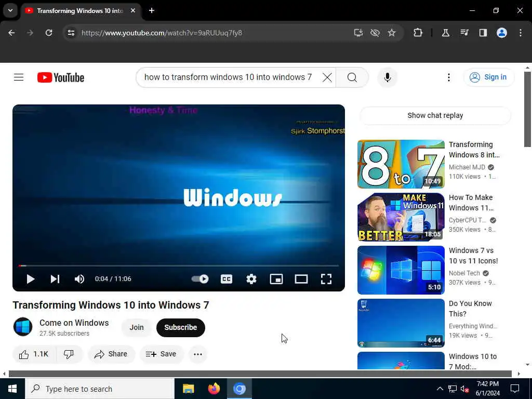The height and width of the screenshot is (399, 532).
Task: Open more actions ellipsis under the video
Action: point(198,354)
